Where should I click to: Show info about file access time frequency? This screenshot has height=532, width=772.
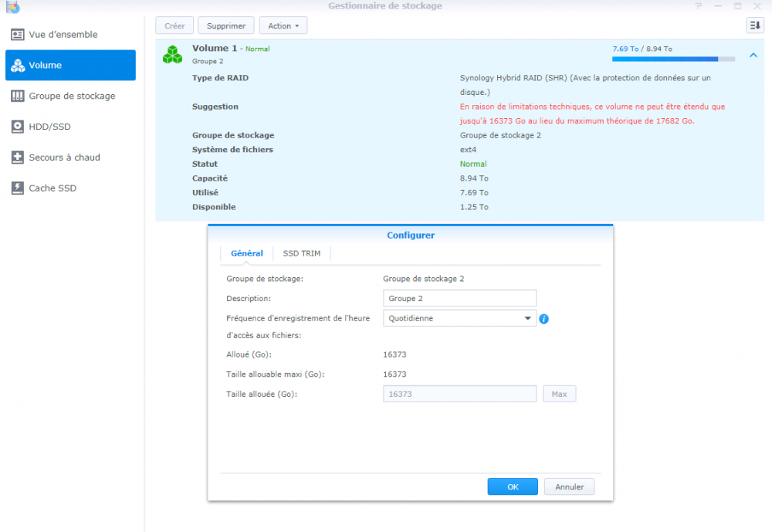(543, 319)
